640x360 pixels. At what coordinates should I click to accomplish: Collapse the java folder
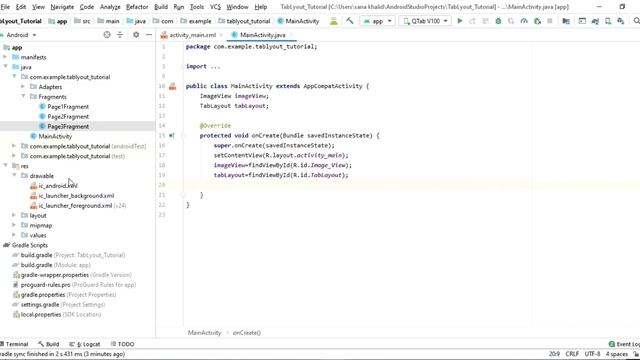[5, 67]
